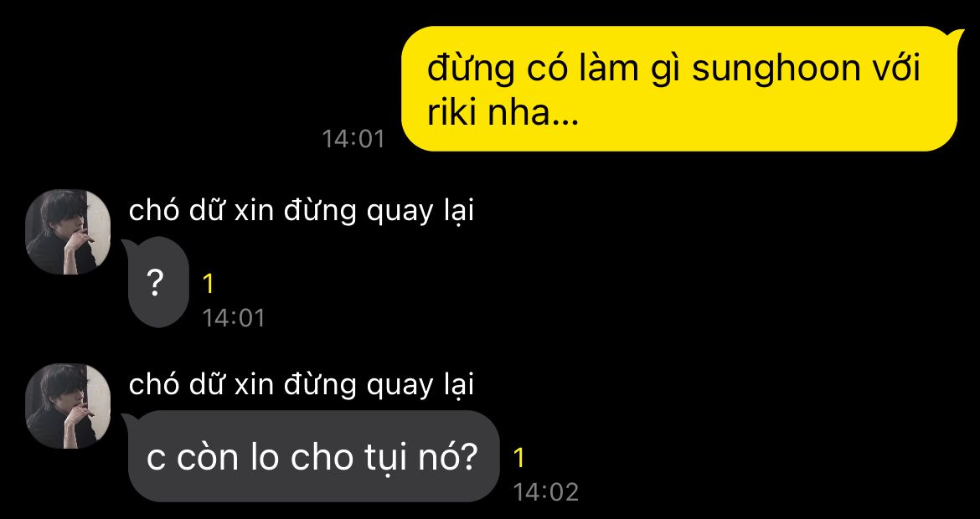Viewport: 980px width, 519px height.
Task: Click "riki nha..." in the yellow bubble
Action: pyautogui.click(x=503, y=112)
